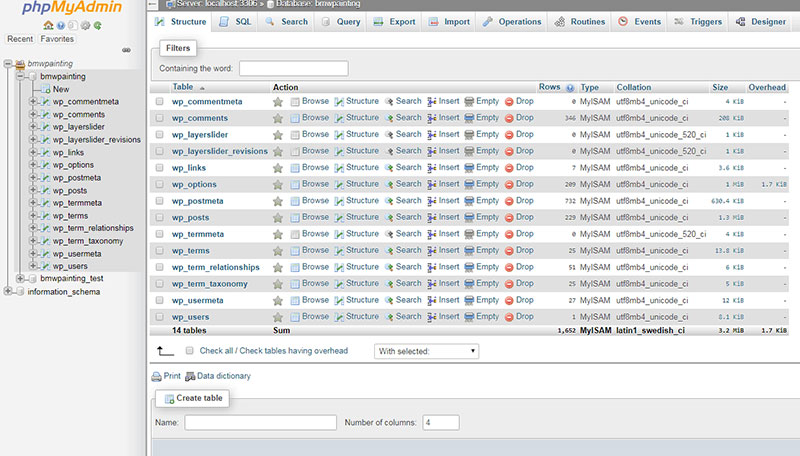The image size is (800, 456).
Task: Click red Drop icon for wp_terms
Action: (x=509, y=251)
